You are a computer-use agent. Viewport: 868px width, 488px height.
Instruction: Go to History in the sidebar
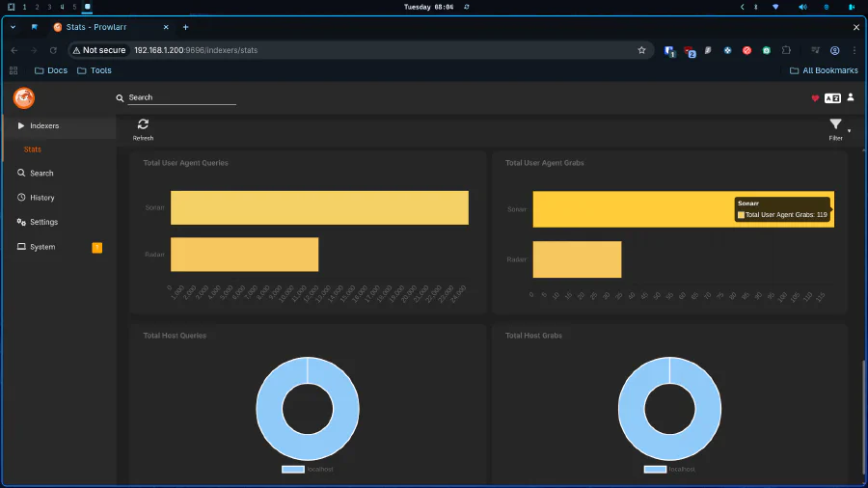(41, 198)
